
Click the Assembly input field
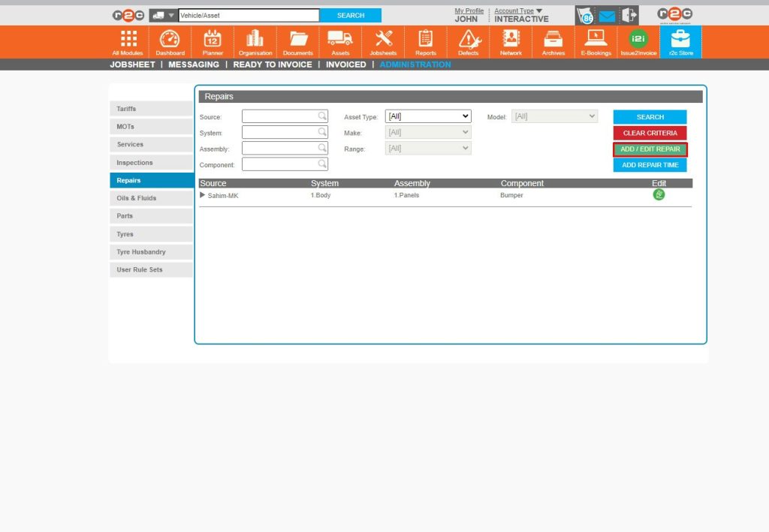[x=285, y=148]
